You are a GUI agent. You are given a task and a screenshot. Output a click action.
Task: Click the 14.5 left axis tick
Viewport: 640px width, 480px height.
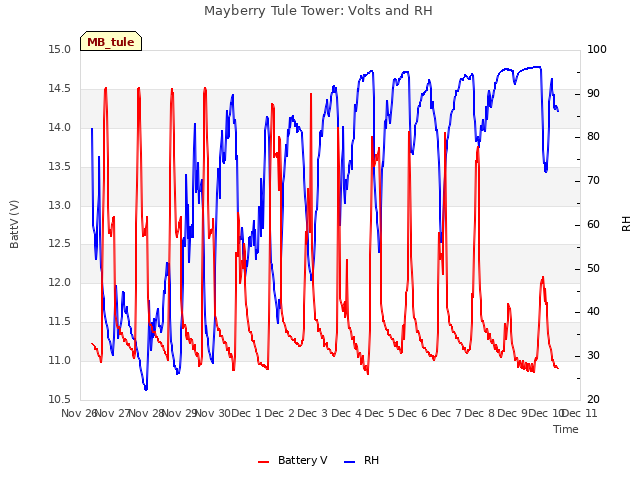pyautogui.click(x=60, y=89)
